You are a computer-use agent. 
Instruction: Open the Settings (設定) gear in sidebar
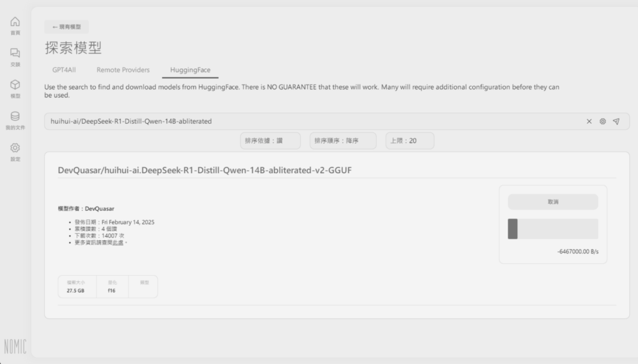(x=15, y=152)
